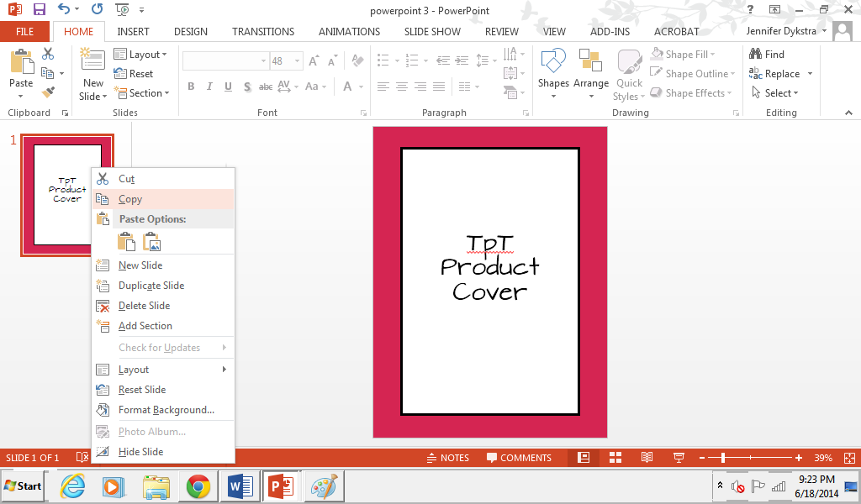Open the TRANSITIONS ribbon tab
This screenshot has height=504, width=861.
pyautogui.click(x=263, y=31)
